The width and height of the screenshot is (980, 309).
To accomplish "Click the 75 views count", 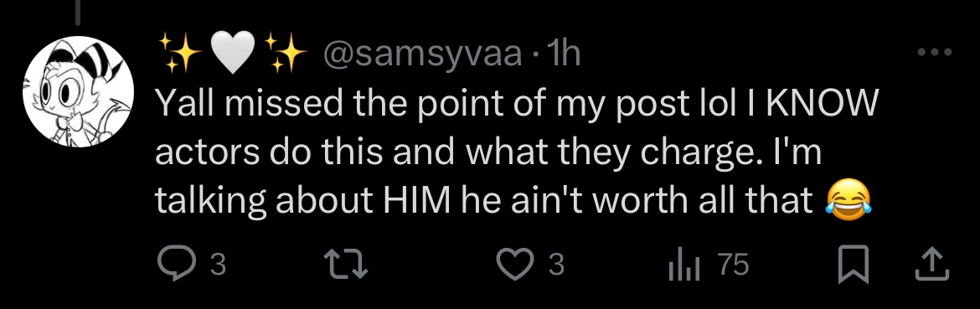I will pyautogui.click(x=733, y=265).
